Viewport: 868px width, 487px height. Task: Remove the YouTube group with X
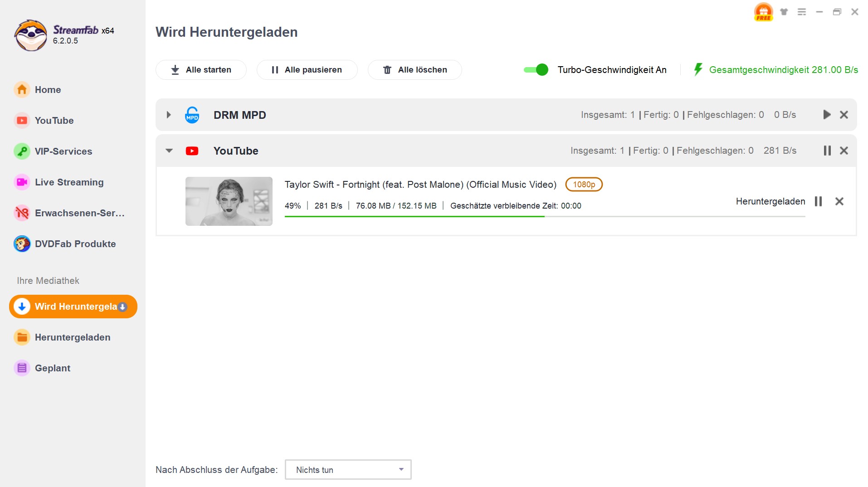(x=844, y=151)
